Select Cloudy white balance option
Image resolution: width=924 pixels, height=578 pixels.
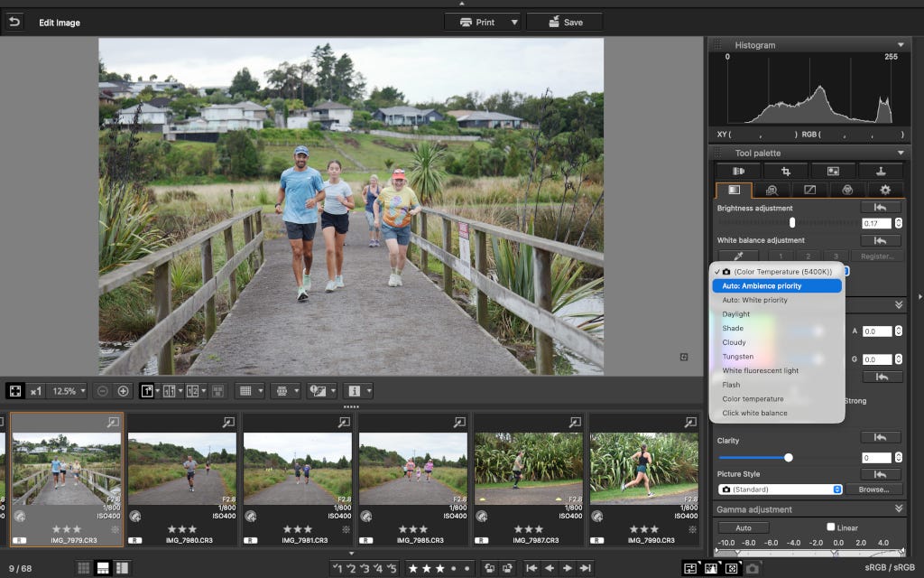point(735,342)
